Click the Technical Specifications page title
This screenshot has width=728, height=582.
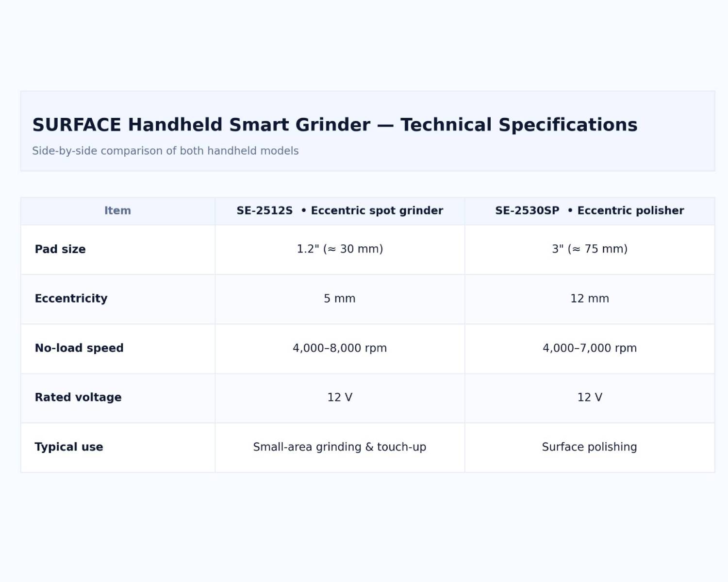(334, 125)
